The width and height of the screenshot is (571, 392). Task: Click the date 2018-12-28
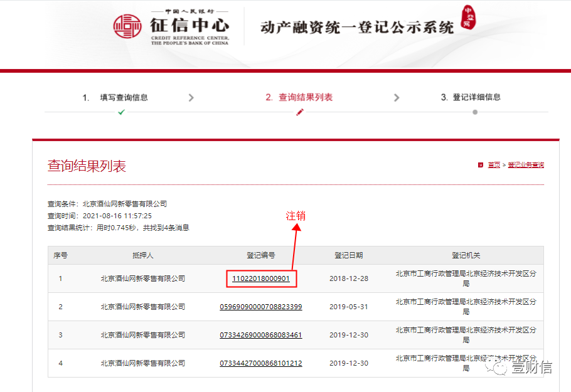349,278
